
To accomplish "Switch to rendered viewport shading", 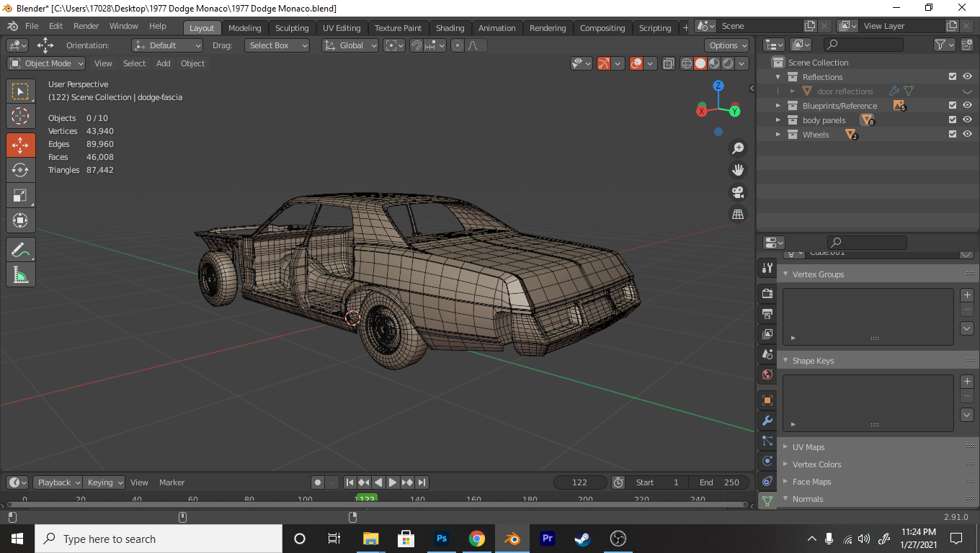I will [x=728, y=63].
